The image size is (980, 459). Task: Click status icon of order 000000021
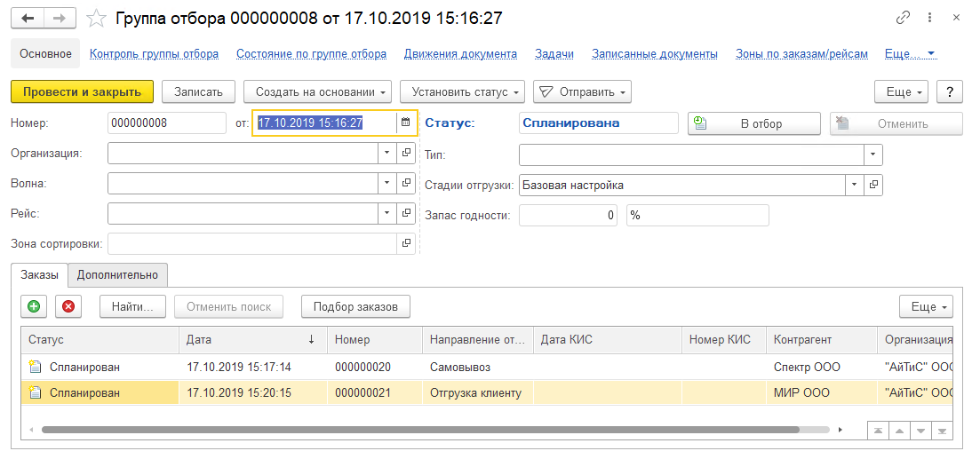coord(36,392)
